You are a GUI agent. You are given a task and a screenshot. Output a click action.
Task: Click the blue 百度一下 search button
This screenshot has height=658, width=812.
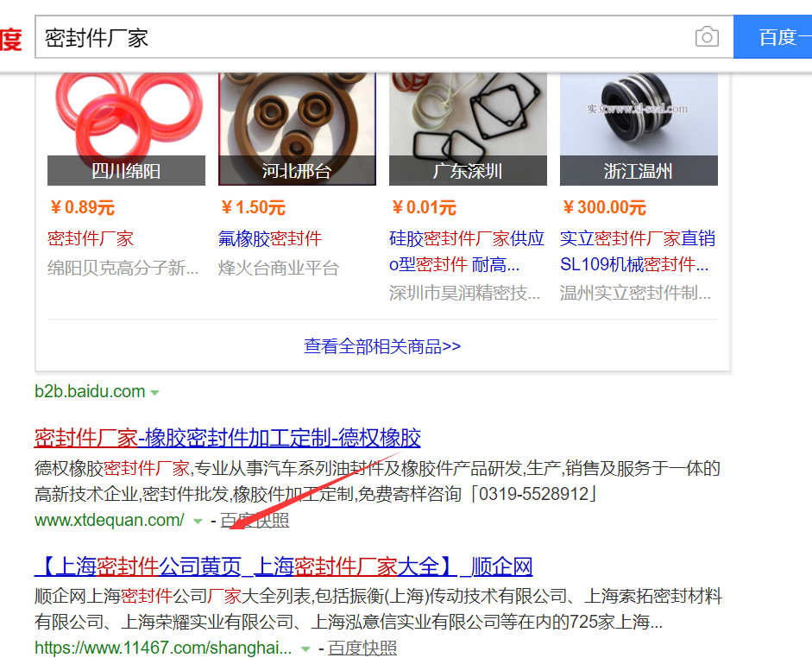772,37
